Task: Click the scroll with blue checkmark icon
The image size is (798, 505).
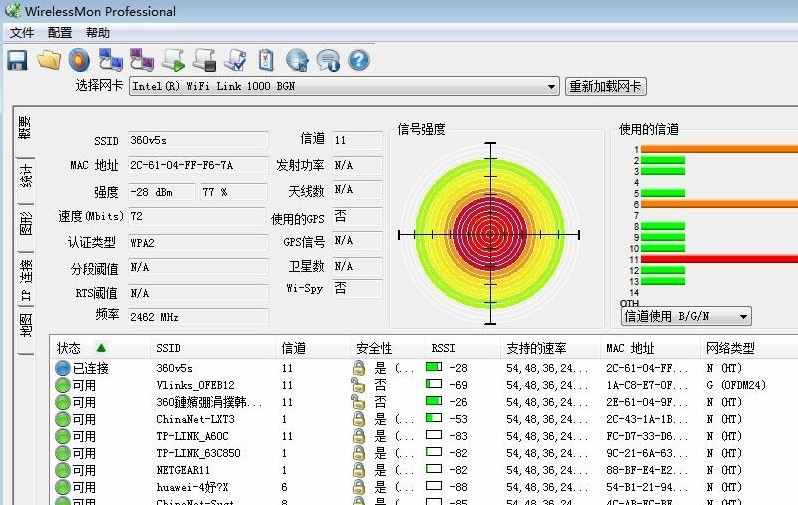Action: 235,60
